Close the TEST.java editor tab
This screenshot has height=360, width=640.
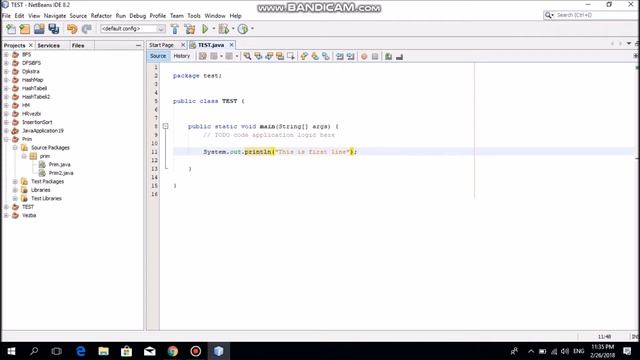tap(231, 45)
